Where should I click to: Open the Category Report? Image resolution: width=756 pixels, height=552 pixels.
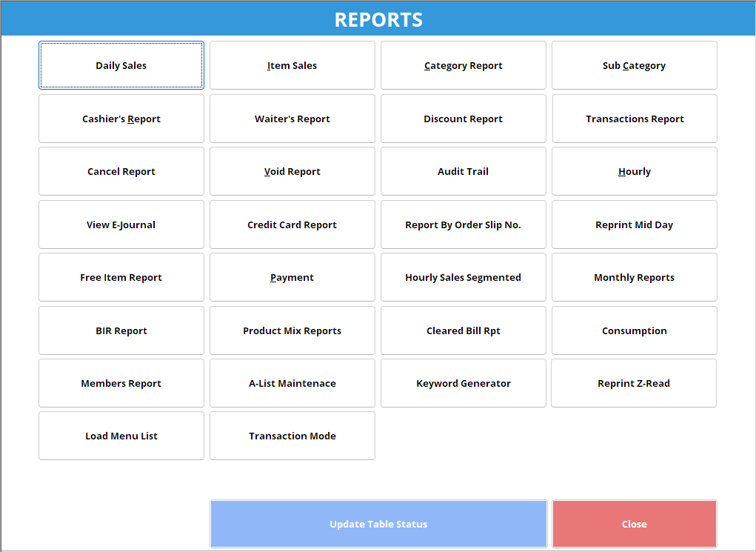463,65
